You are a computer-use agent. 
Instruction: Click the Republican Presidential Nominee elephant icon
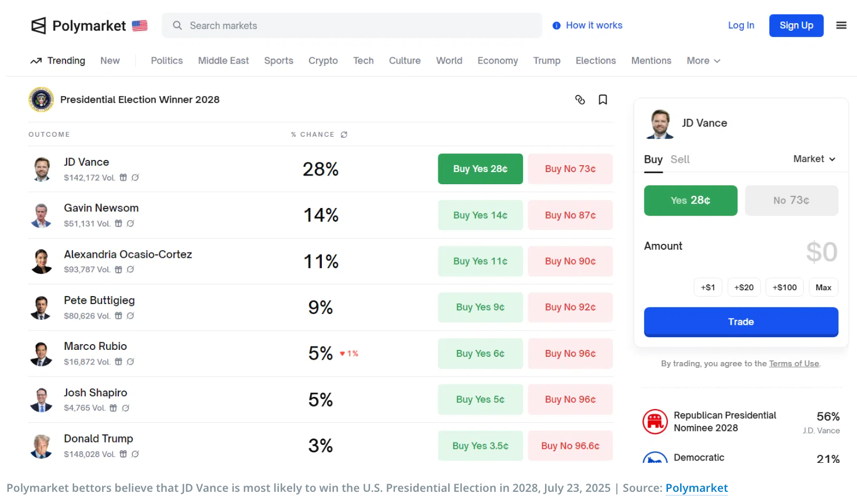tap(655, 422)
